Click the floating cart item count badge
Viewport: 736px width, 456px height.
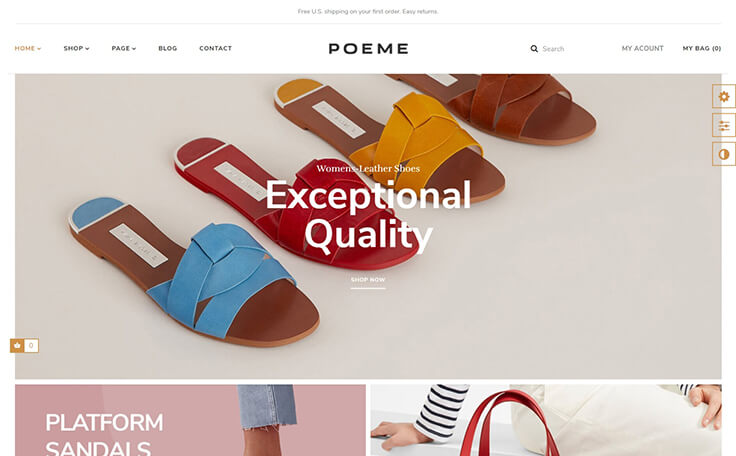point(31,346)
